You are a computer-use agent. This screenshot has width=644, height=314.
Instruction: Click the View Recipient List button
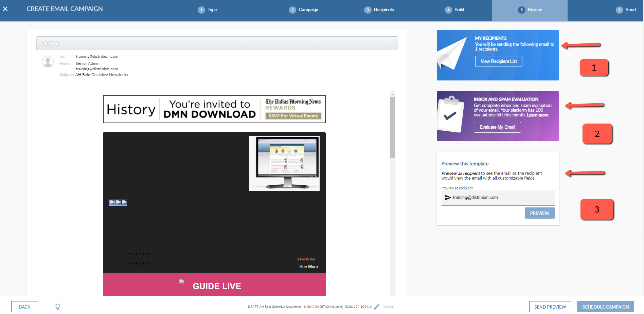point(499,61)
